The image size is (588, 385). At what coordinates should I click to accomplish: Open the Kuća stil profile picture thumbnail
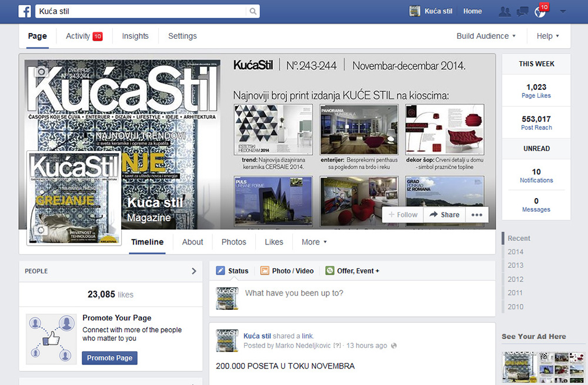click(74, 198)
